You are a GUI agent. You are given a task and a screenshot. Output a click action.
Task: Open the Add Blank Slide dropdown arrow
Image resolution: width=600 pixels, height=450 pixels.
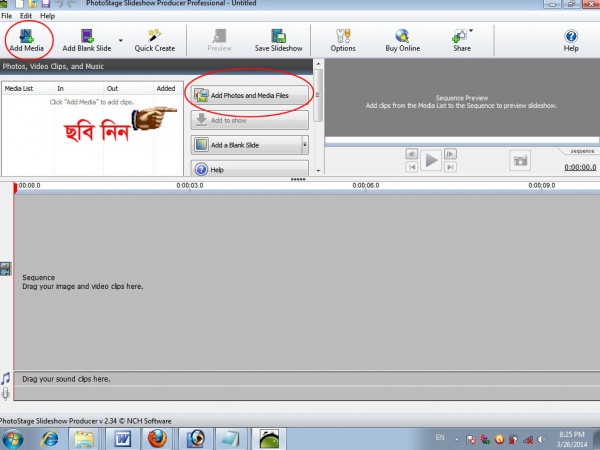coord(121,40)
